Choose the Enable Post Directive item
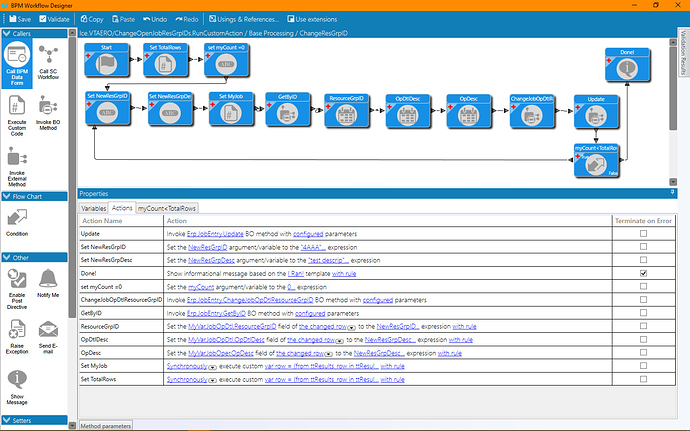Image resolution: width=690 pixels, height=431 pixels. tap(17, 289)
